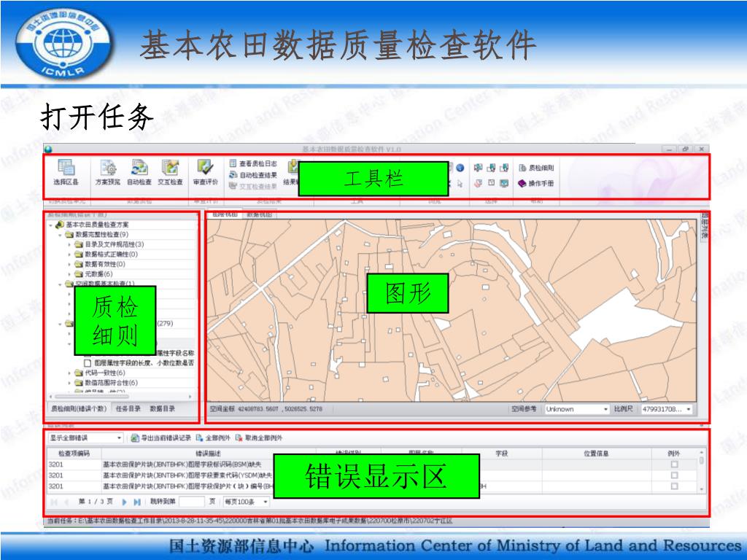The width and height of the screenshot is (747, 560).
Task: Open 审查评价 tool
Action: [205, 172]
